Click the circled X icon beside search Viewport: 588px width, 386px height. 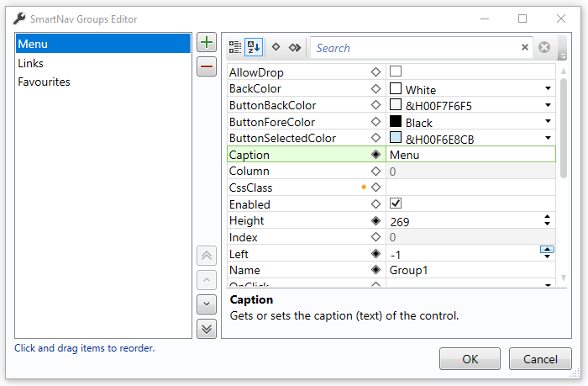(544, 47)
